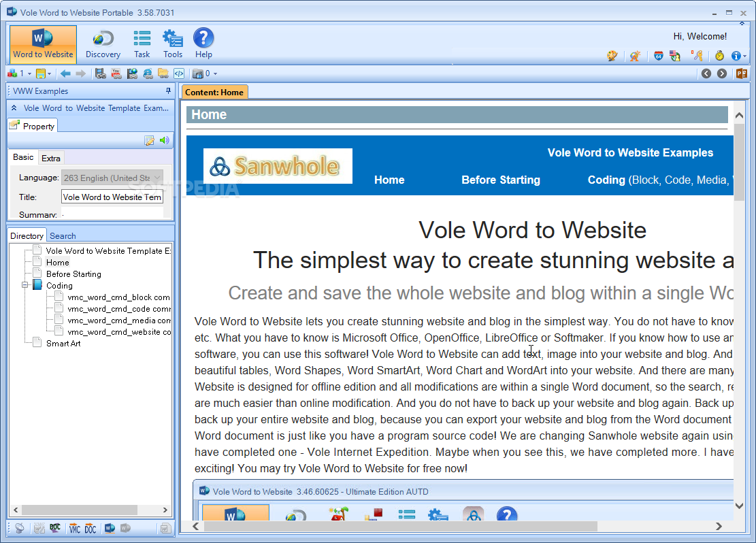This screenshot has height=543, width=756.
Task: Click the 64 shield icon
Action: pyautogui.click(x=659, y=56)
